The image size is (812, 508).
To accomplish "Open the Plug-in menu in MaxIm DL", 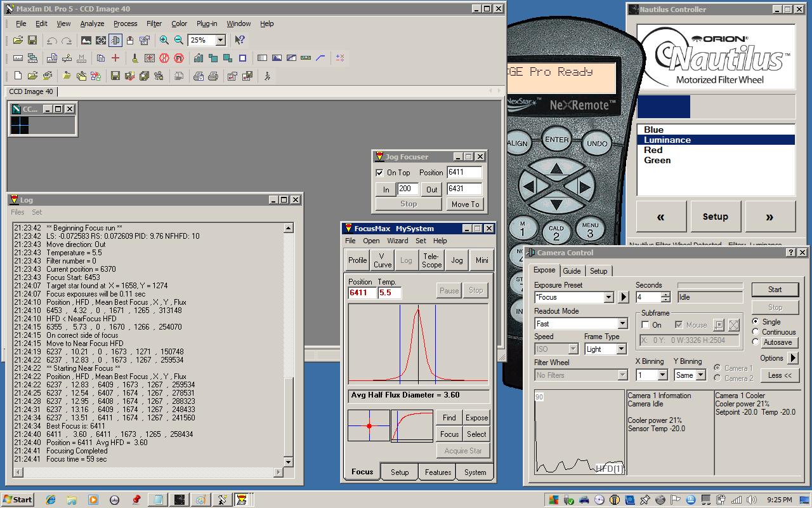I will coord(207,23).
